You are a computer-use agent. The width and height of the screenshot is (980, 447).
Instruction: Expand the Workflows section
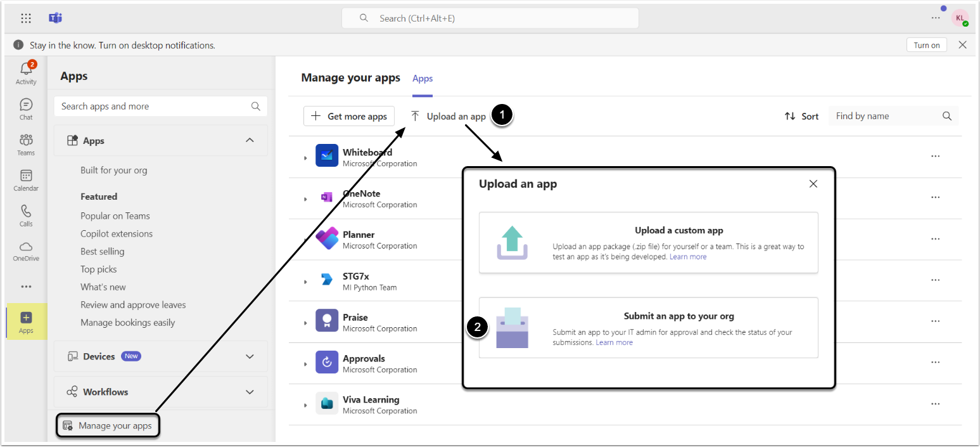[250, 392]
